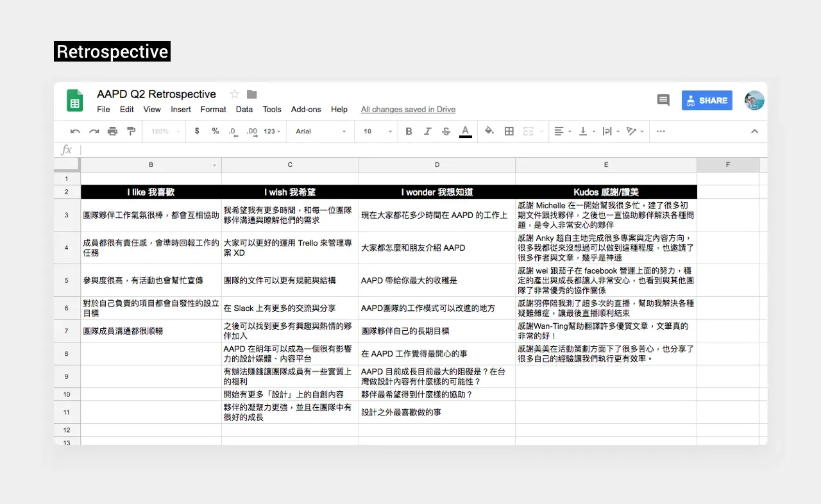Decrease decimal places
The height and width of the screenshot is (504, 821).
point(233,131)
